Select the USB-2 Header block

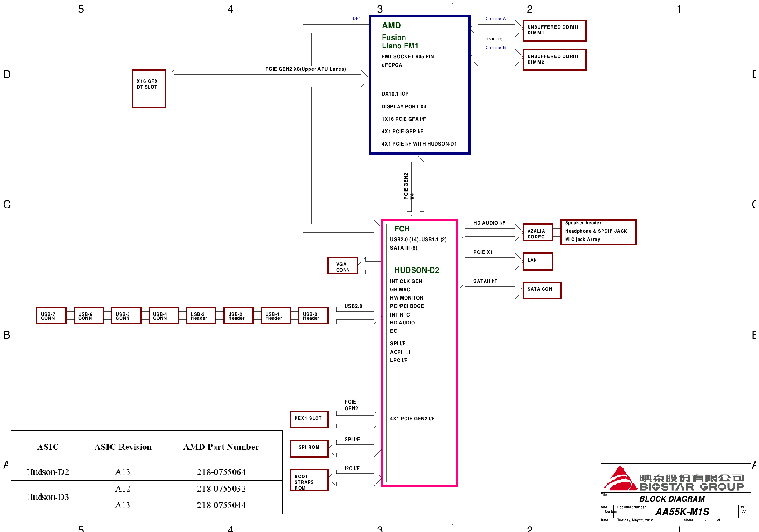click(238, 316)
